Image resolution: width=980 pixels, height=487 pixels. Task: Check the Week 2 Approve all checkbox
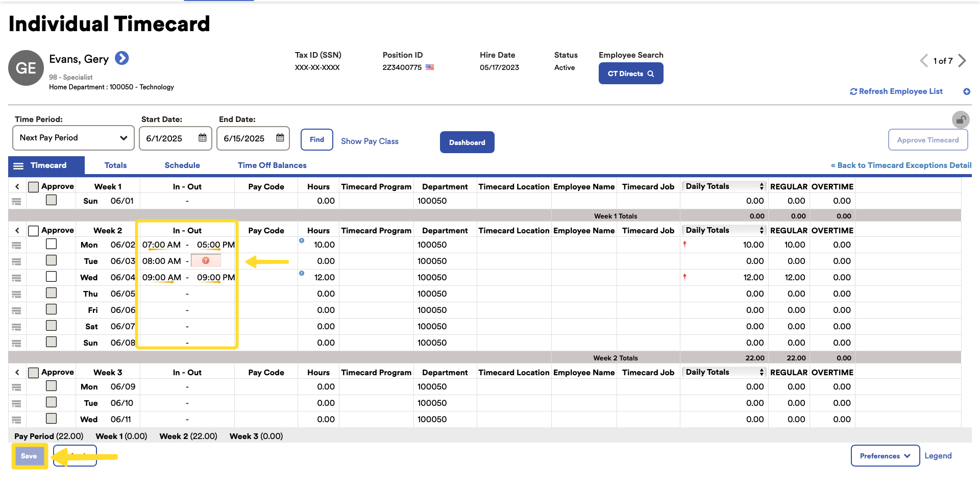(x=33, y=231)
